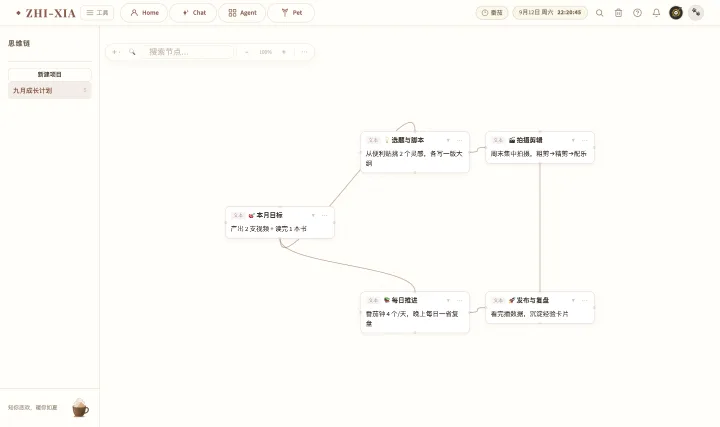
Task: Click the coffee cup pet mascot
Action: [80, 408]
